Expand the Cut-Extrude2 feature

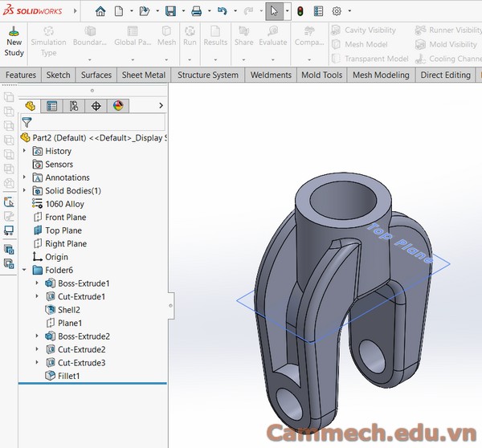37,348
